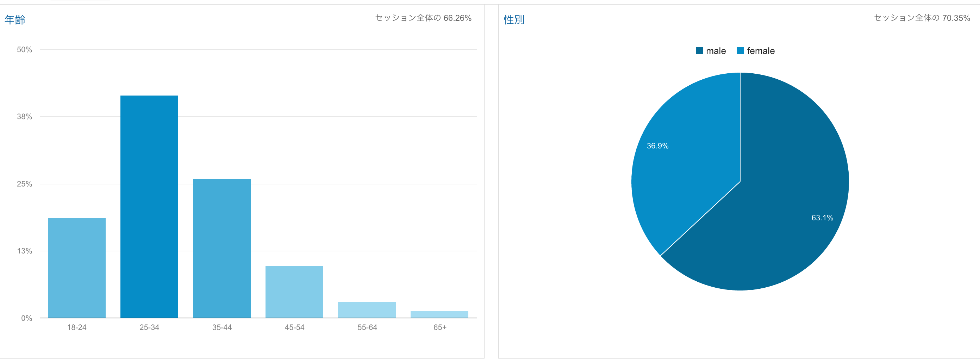
Task: Click the 0% y-axis label
Action: [x=27, y=318]
